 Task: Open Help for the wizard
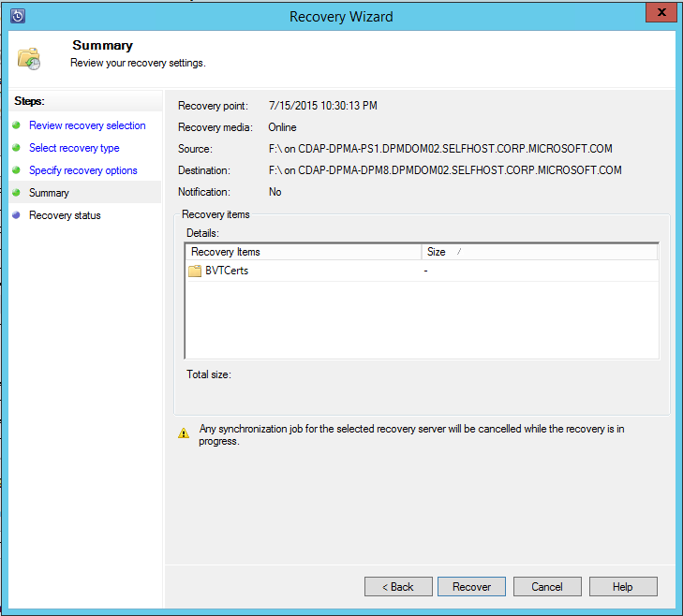click(623, 587)
